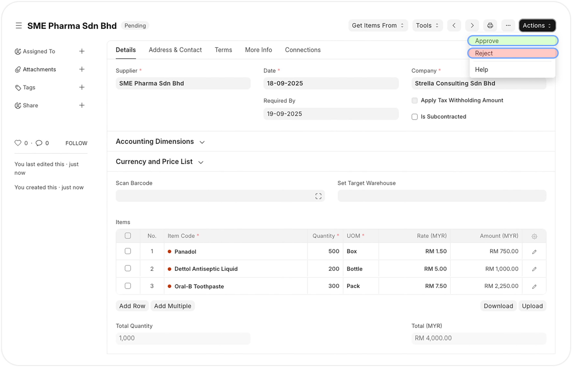Go to the previous document arrow

[x=454, y=26]
